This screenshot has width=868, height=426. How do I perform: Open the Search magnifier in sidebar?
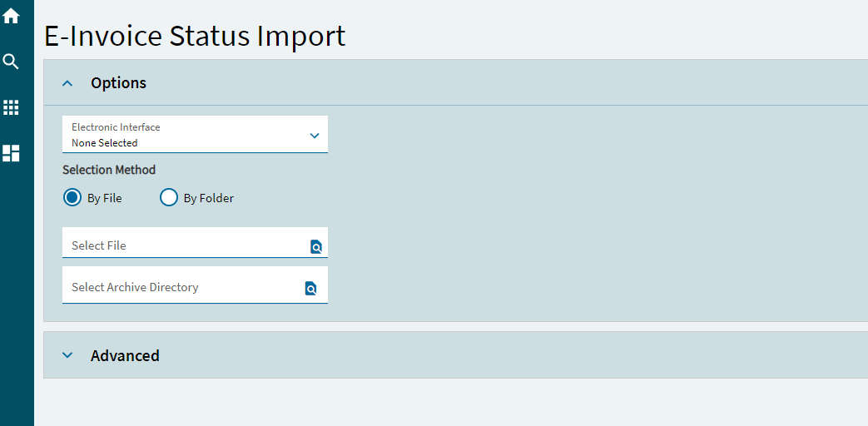(x=11, y=62)
